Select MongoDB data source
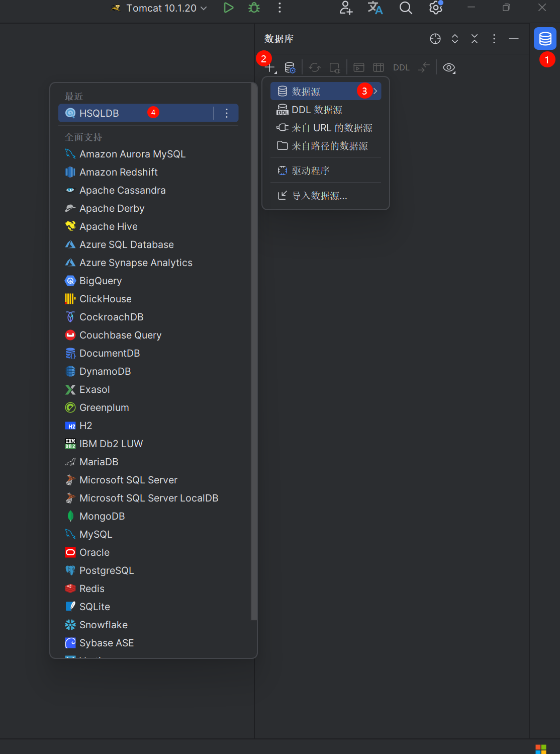The height and width of the screenshot is (754, 560). [x=148, y=516]
